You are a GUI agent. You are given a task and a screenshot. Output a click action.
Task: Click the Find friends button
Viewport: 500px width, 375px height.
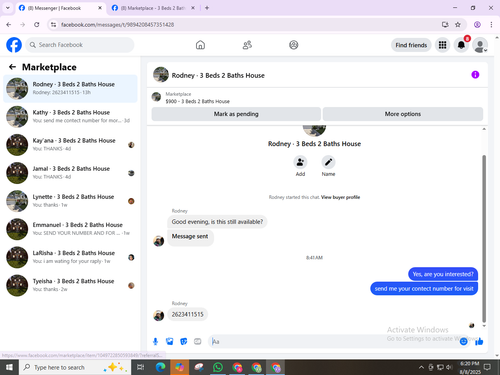pos(411,45)
